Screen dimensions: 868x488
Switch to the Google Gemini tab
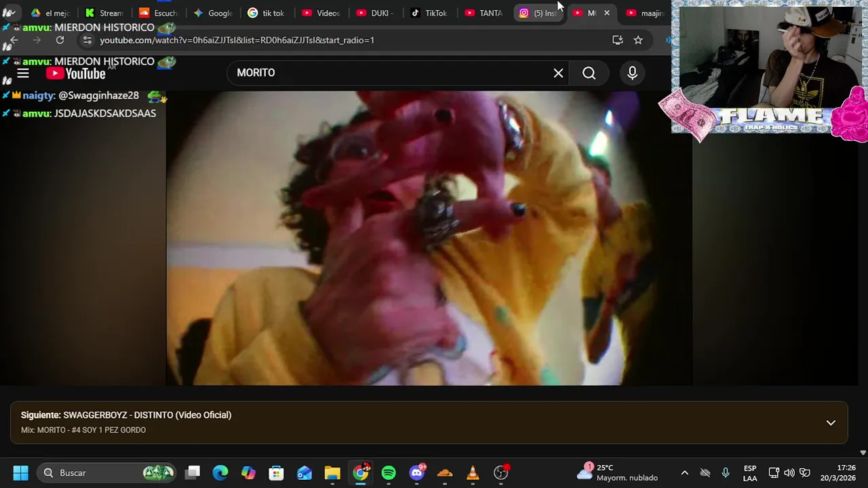tap(213, 13)
